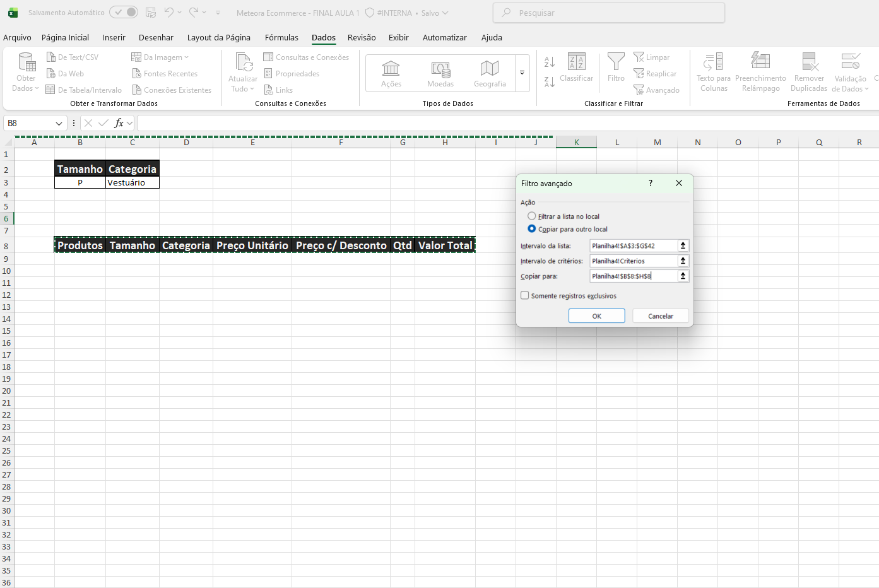Select the 'Copiar para outro local' option
879x588 pixels.
(532, 229)
